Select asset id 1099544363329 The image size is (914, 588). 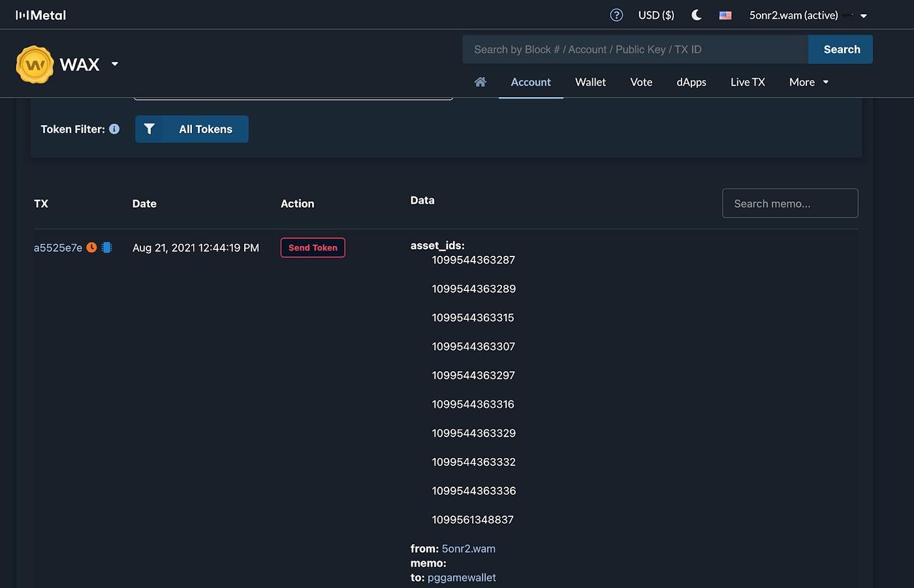click(x=473, y=433)
